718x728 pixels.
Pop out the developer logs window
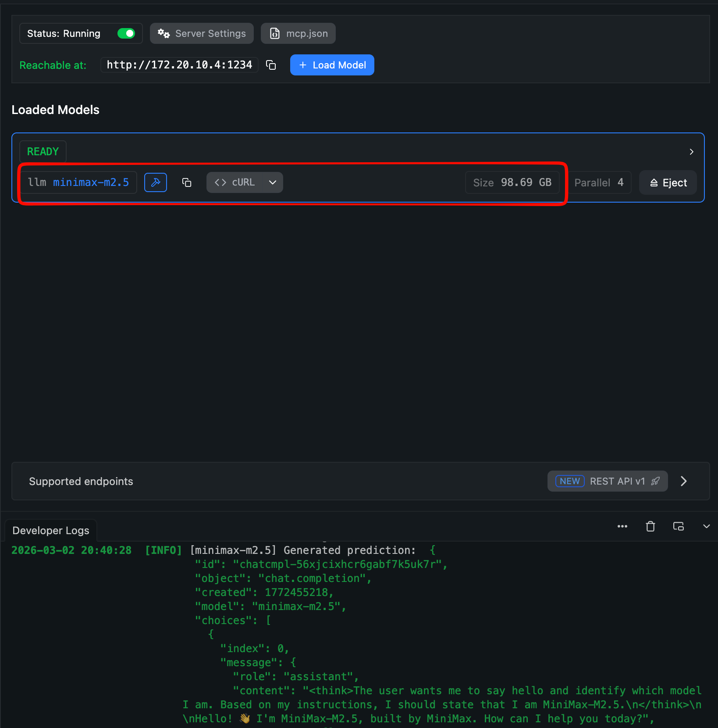click(678, 526)
